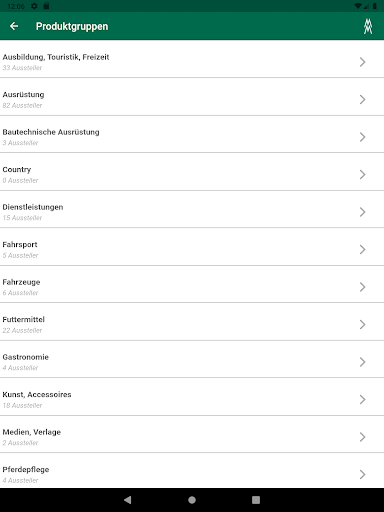Tap the Android recent apps square
This screenshot has height=512, width=384.
point(256,500)
